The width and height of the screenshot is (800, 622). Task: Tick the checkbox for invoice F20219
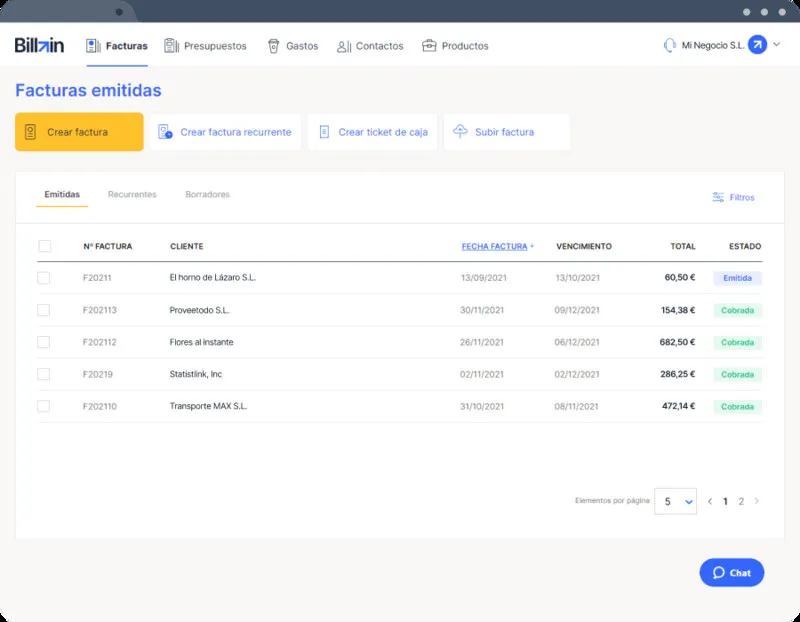coord(43,374)
